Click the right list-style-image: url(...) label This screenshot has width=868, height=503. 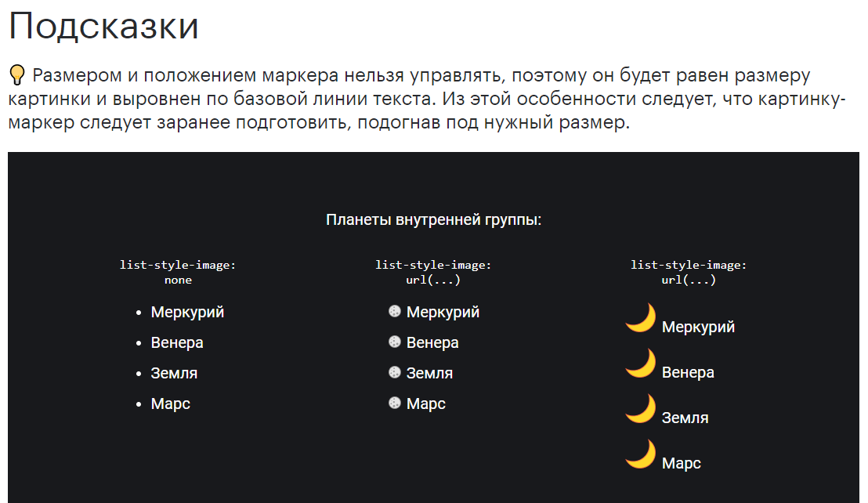[689, 272]
